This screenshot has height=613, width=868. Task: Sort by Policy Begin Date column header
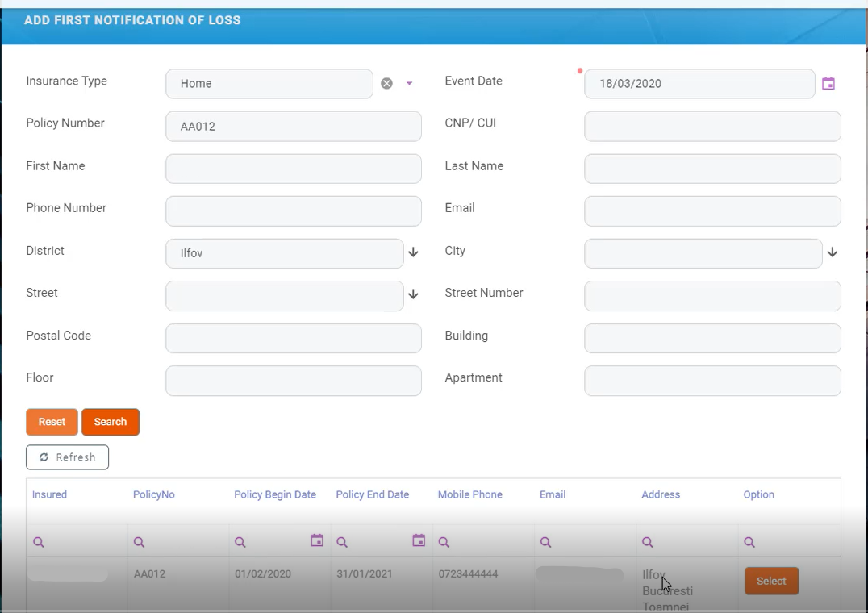[274, 494]
